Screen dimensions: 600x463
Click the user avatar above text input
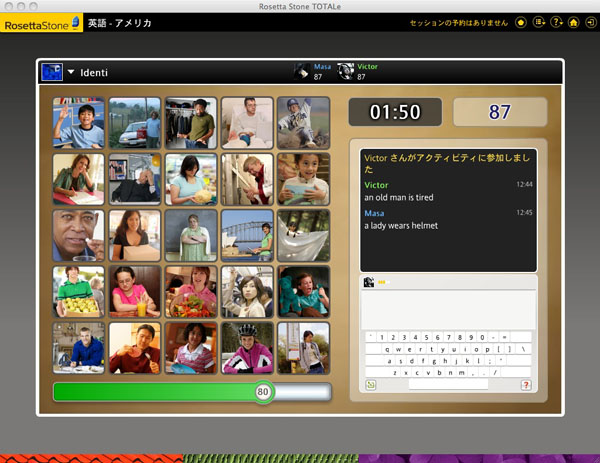click(369, 283)
